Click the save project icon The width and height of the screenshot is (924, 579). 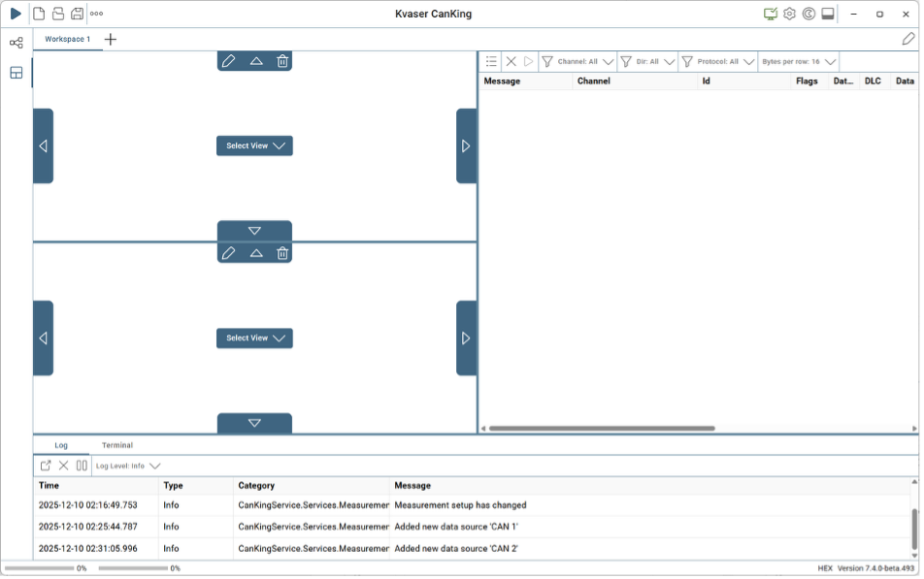tap(77, 14)
